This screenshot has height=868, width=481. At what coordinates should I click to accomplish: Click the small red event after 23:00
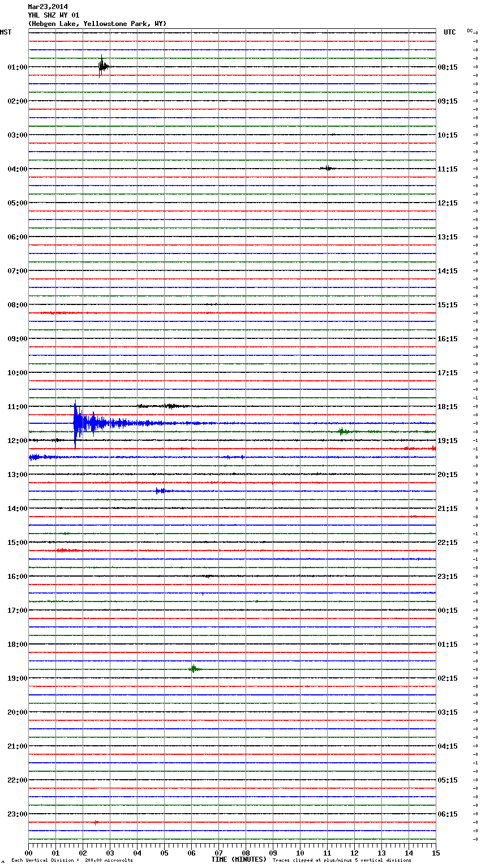[x=96, y=822]
